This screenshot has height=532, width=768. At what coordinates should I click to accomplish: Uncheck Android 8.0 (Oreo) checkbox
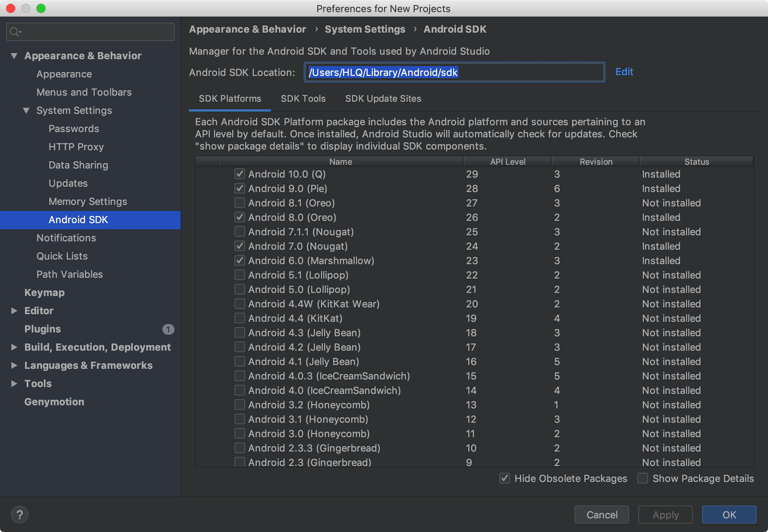point(240,218)
